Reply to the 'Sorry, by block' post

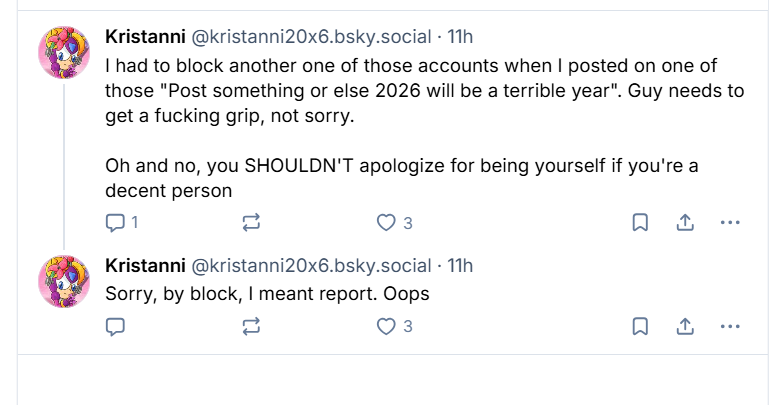tap(116, 326)
